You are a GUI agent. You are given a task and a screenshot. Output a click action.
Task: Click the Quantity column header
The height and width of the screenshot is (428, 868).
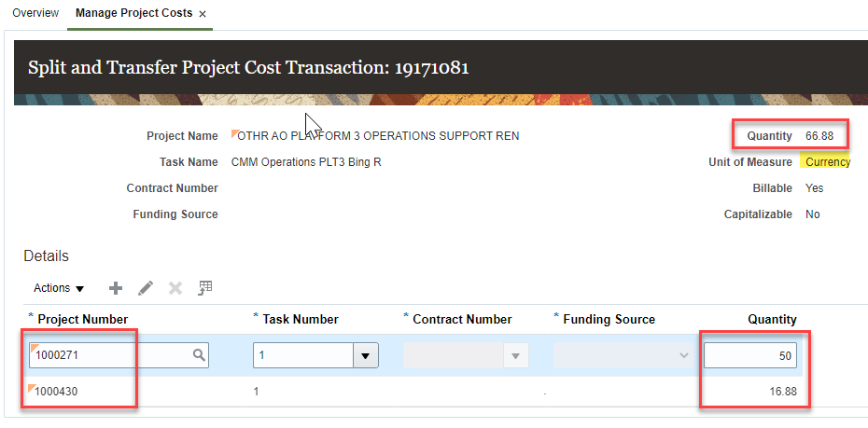click(772, 319)
